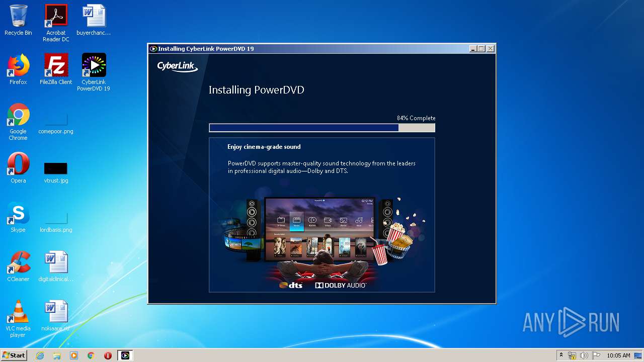The width and height of the screenshot is (644, 362).
Task: Launch Chrome from the taskbar
Action: tap(91, 355)
